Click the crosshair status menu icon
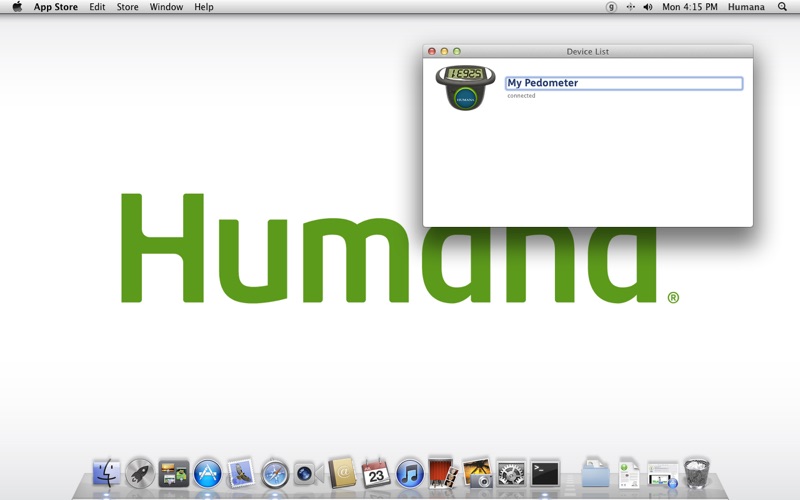 631,7
